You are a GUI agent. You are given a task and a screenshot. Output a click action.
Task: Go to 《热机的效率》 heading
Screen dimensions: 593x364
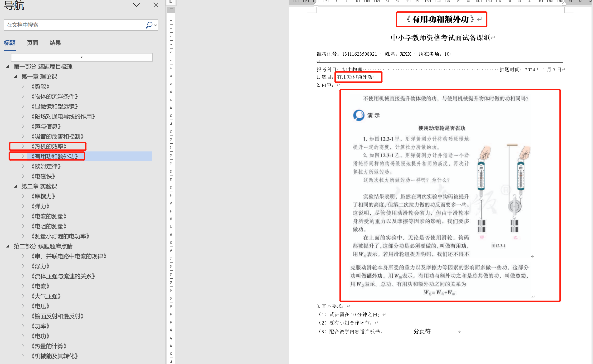[x=49, y=146]
